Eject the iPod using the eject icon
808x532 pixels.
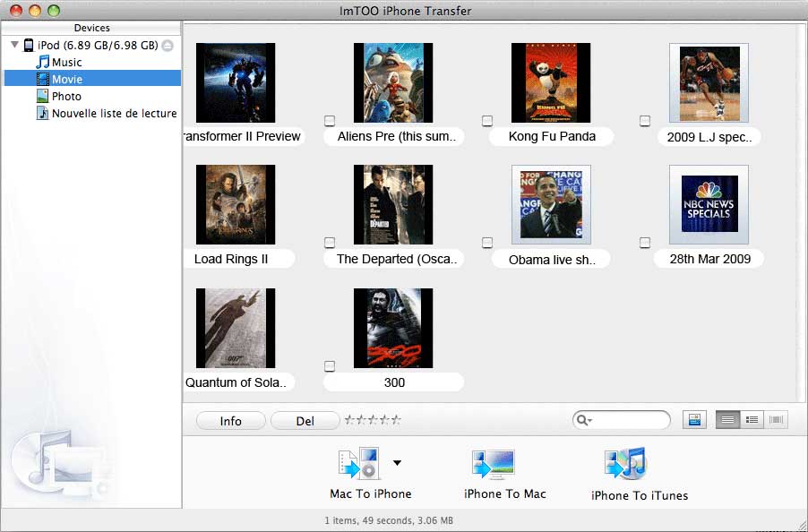point(168,46)
